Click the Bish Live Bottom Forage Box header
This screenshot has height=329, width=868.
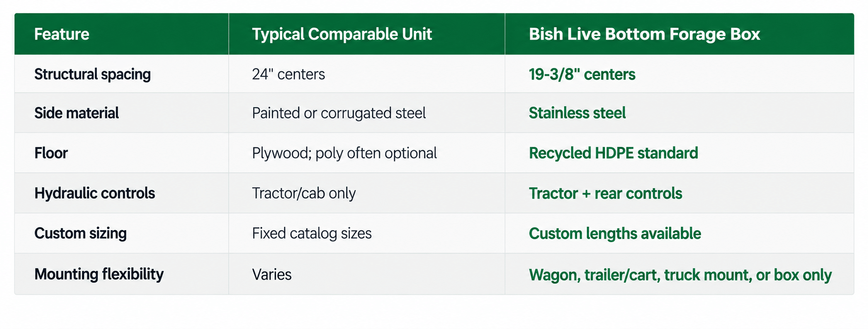click(644, 34)
